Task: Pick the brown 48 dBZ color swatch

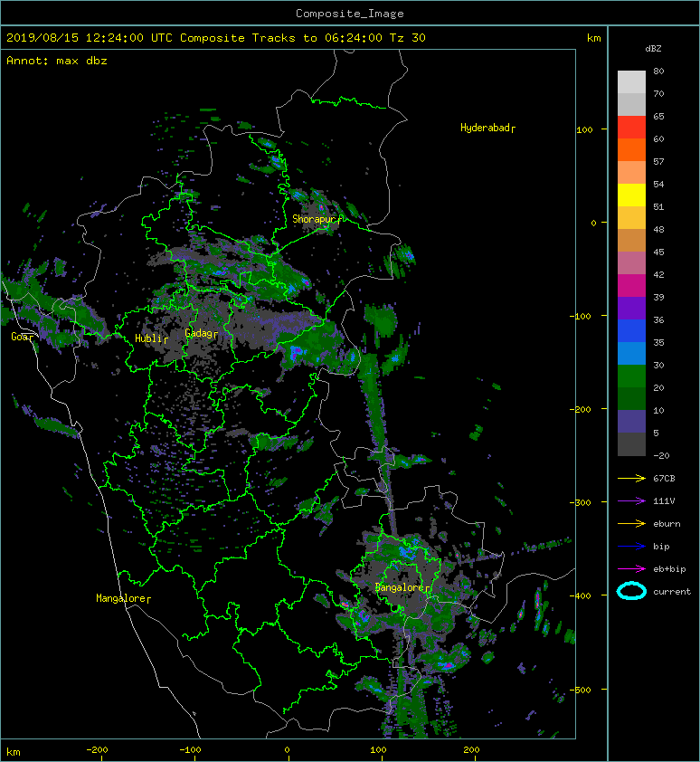Action: pyautogui.click(x=631, y=241)
